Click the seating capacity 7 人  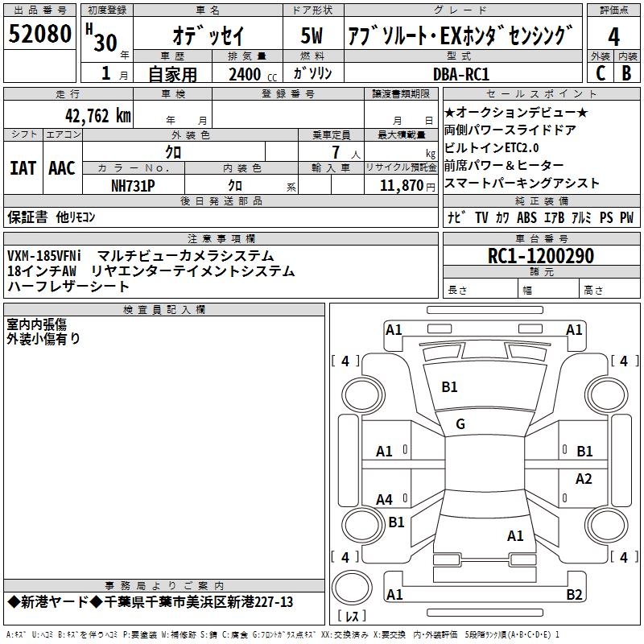[346, 152]
